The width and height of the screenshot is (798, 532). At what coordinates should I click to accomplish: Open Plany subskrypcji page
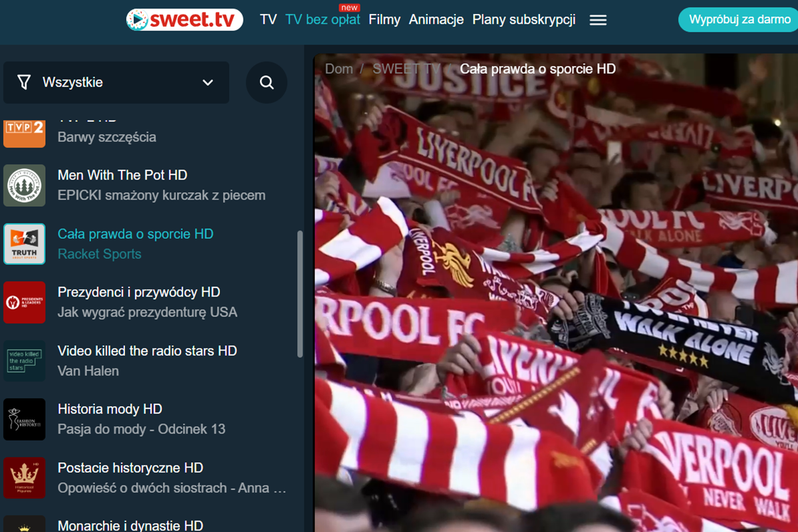pyautogui.click(x=524, y=19)
